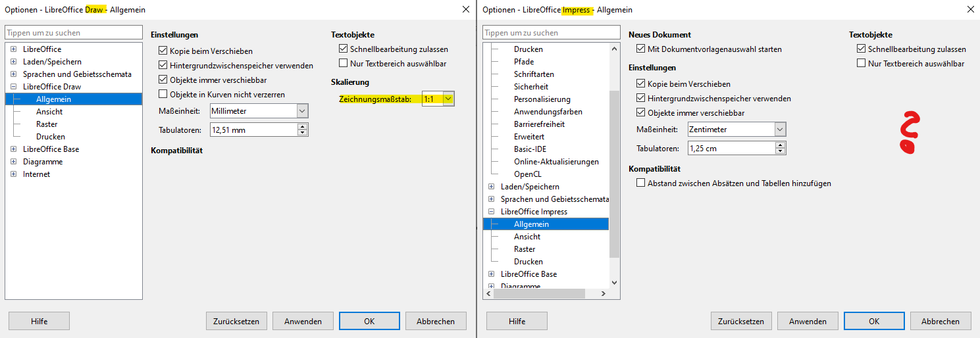980x338 pixels.
Task: Open Barrierefreiheit in Impress options tree
Action: pos(539,124)
